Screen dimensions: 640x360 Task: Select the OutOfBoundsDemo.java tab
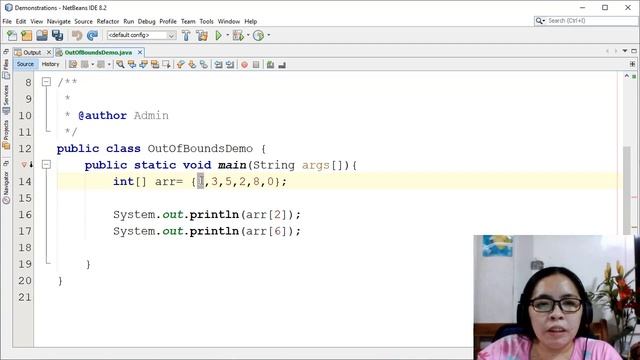[x=98, y=53]
